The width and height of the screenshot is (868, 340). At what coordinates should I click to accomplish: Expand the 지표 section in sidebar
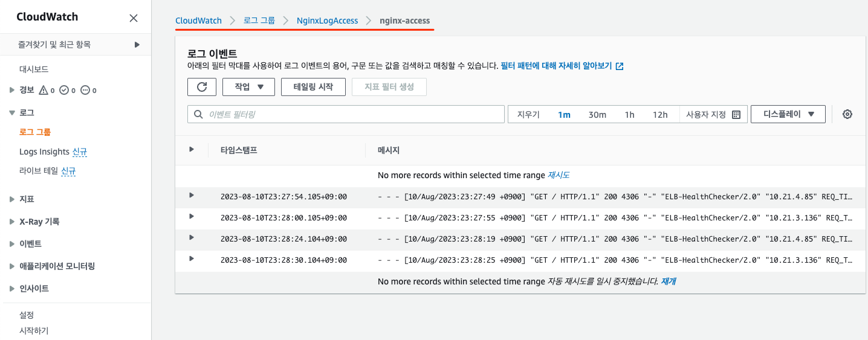click(12, 199)
